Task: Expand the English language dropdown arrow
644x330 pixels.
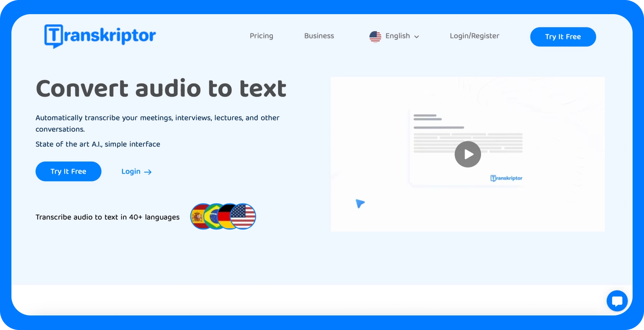Action: (417, 37)
